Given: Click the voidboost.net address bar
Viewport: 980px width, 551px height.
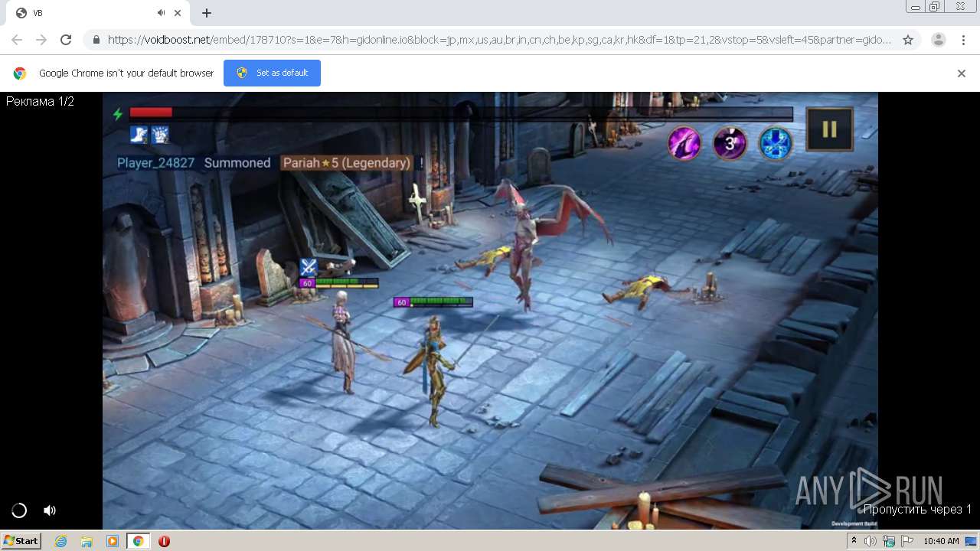Looking at the screenshot, I should tap(499, 40).
